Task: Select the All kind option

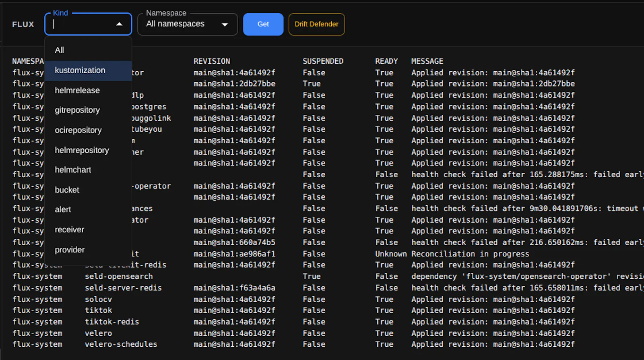Action: [88, 50]
